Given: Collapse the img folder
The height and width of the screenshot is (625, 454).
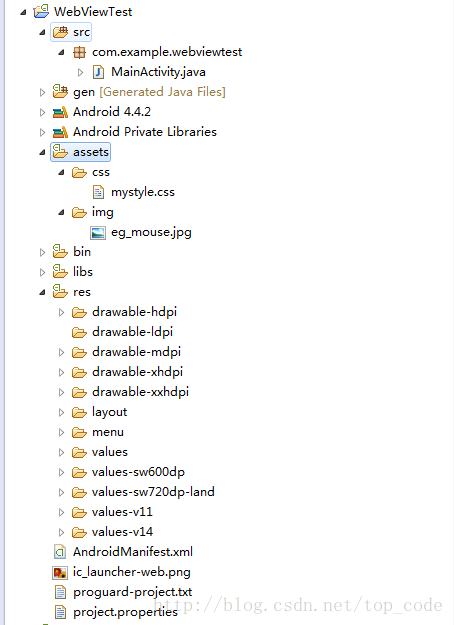Looking at the screenshot, I should (61, 212).
